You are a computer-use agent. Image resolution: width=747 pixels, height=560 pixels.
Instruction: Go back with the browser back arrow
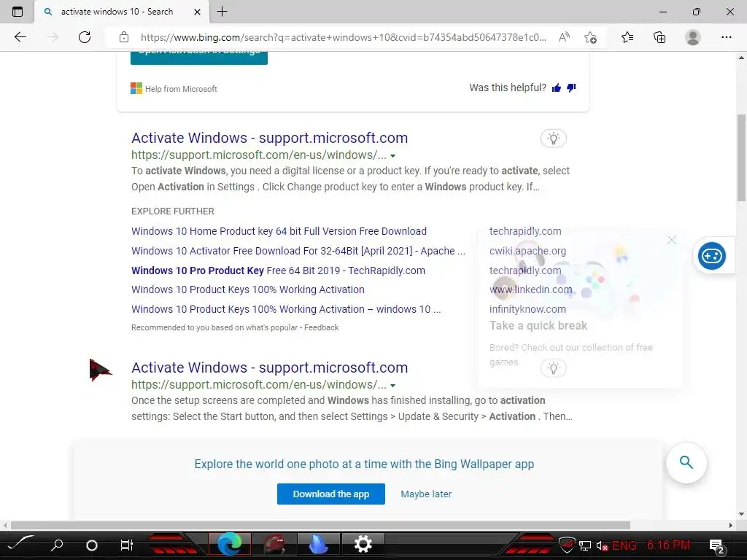click(20, 37)
